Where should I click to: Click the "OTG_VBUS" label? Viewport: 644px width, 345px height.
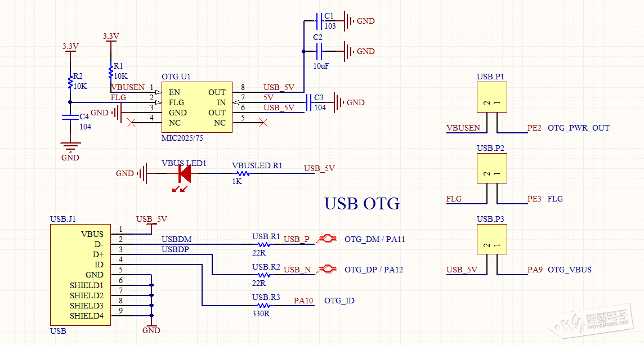coord(569,270)
